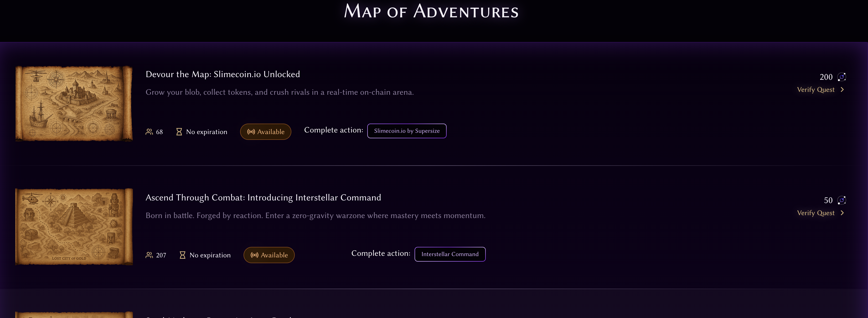The height and width of the screenshot is (318, 868).
Task: Open the Lost City of Gold map thumbnail
Action: tap(74, 226)
